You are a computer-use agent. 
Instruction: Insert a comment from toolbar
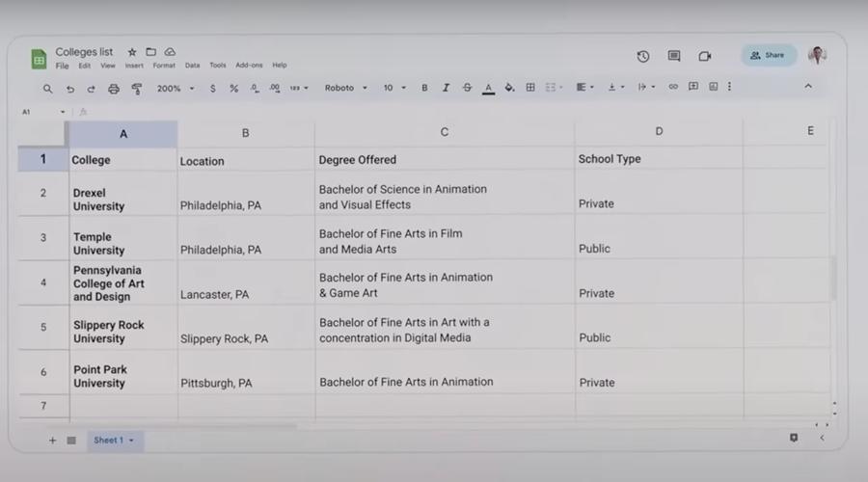tap(693, 87)
